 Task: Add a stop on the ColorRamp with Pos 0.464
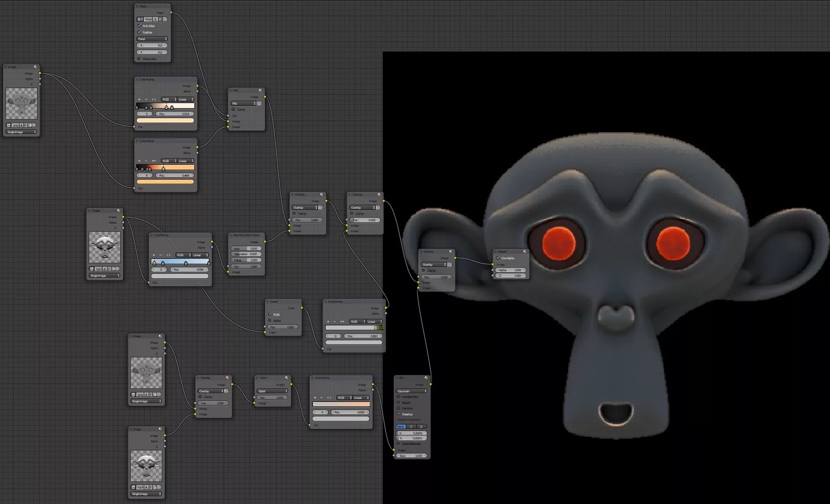(x=139, y=161)
